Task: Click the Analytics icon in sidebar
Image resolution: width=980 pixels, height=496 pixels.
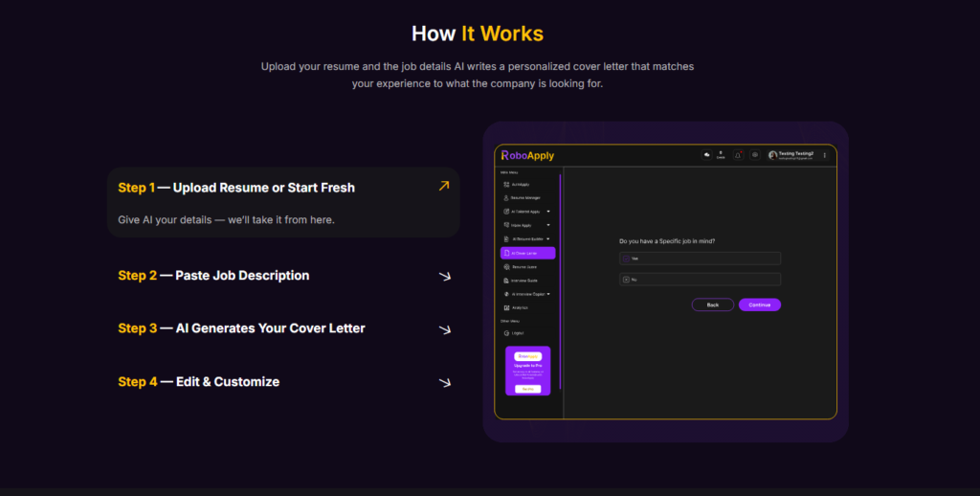Action: click(x=506, y=307)
